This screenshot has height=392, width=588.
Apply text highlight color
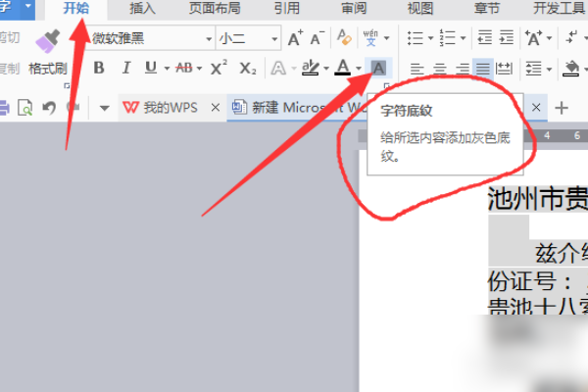[x=311, y=68]
